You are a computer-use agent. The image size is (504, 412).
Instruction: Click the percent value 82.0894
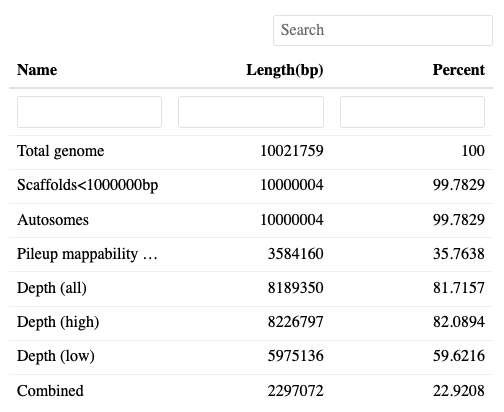(459, 322)
